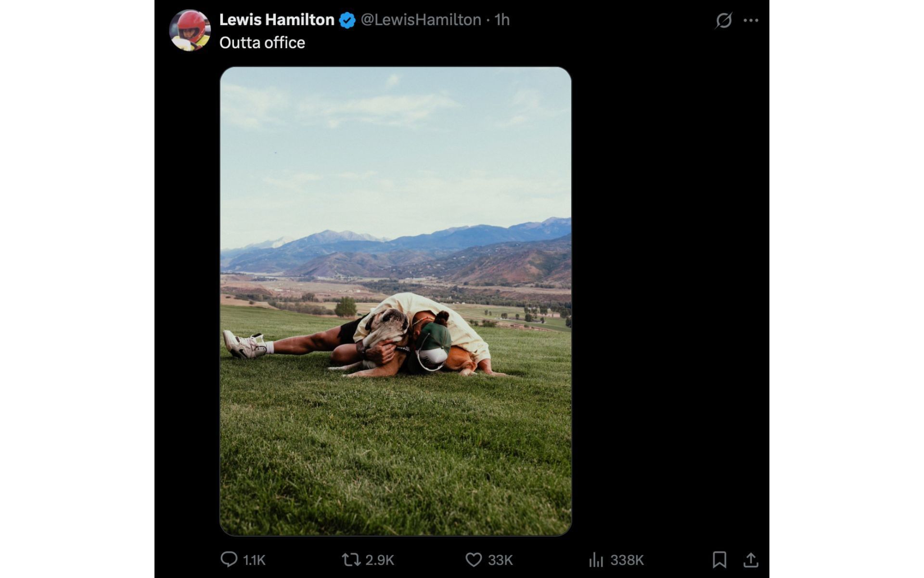Click the blue verified badge
924x578 pixels.
click(347, 20)
